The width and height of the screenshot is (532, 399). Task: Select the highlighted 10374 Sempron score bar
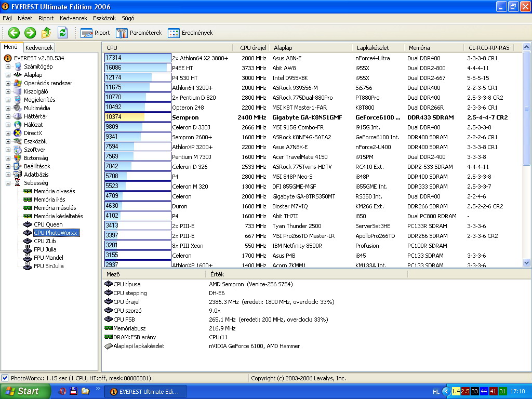[138, 117]
